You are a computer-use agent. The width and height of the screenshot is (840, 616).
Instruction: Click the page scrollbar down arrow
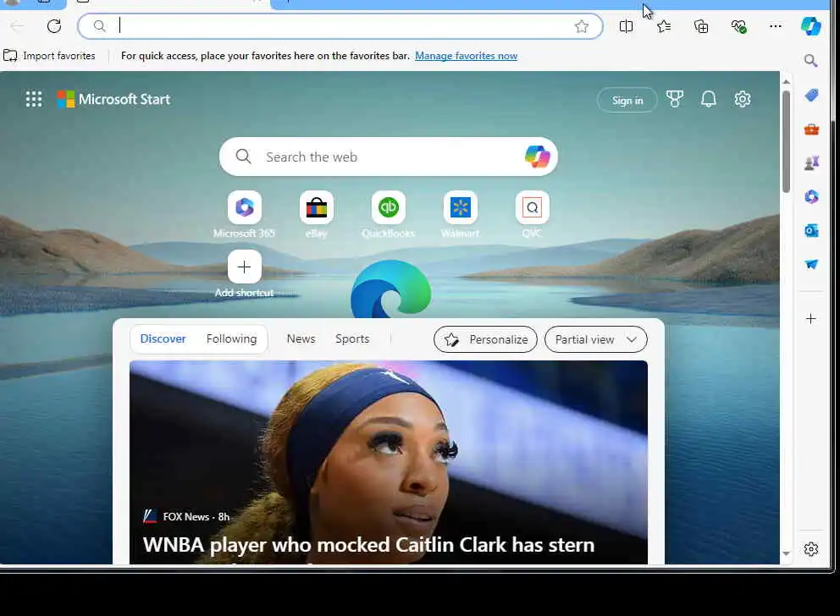786,553
